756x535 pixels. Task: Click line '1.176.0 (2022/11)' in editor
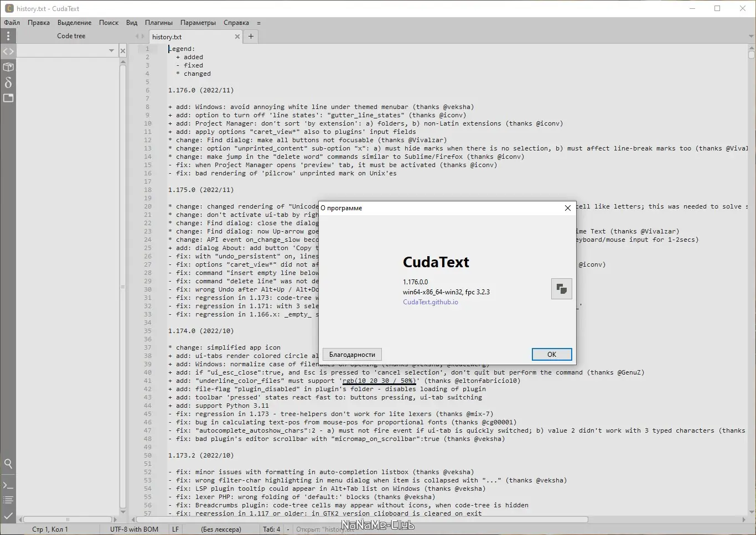(201, 90)
